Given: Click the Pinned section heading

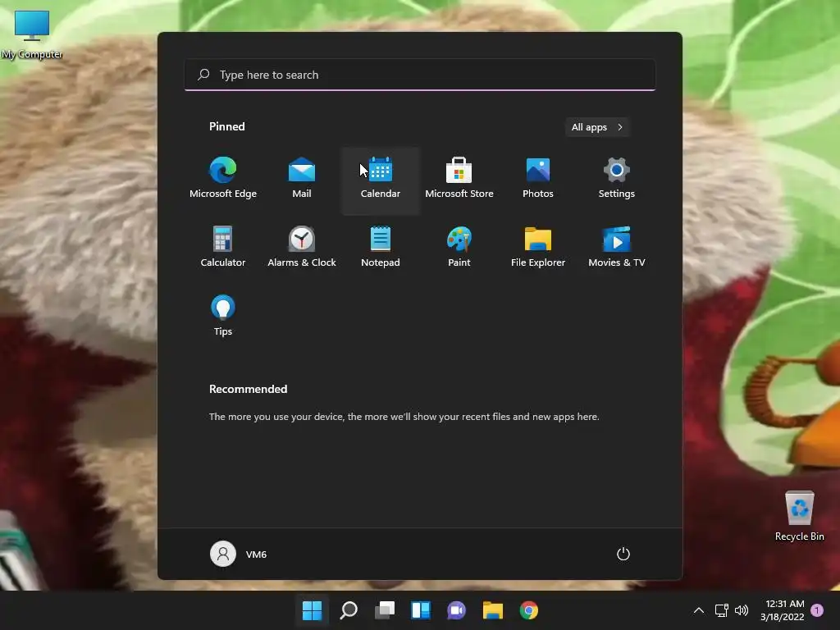Looking at the screenshot, I should click(x=227, y=126).
